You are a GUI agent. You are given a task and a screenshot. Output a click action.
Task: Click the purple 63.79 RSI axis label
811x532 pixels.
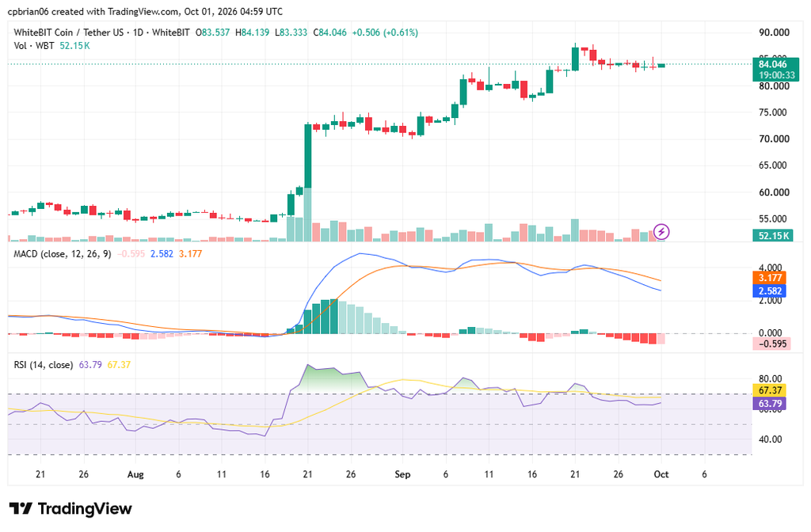point(770,404)
